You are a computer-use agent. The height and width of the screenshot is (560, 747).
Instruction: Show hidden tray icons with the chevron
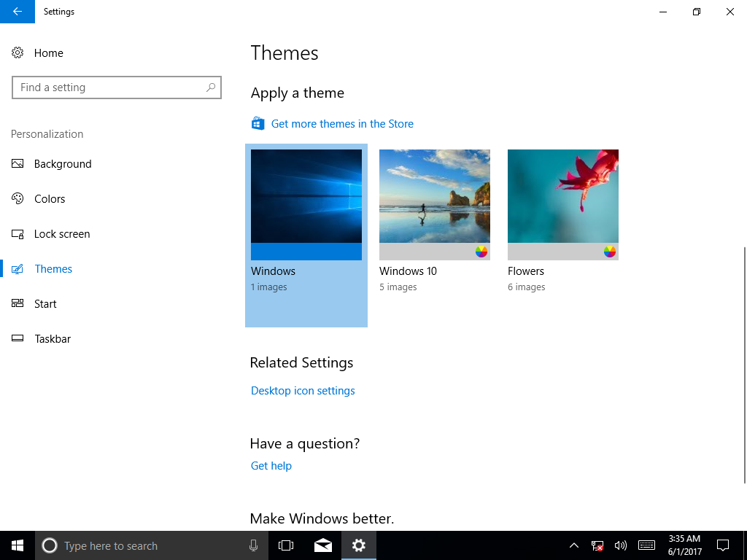click(574, 545)
